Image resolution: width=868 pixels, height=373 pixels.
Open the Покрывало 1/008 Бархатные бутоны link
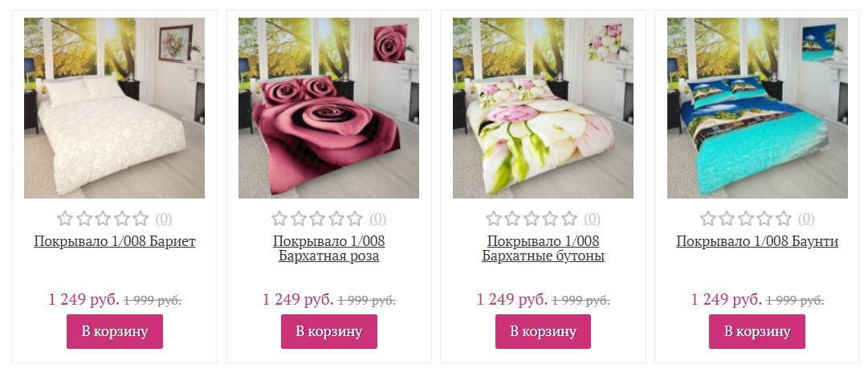(543, 249)
